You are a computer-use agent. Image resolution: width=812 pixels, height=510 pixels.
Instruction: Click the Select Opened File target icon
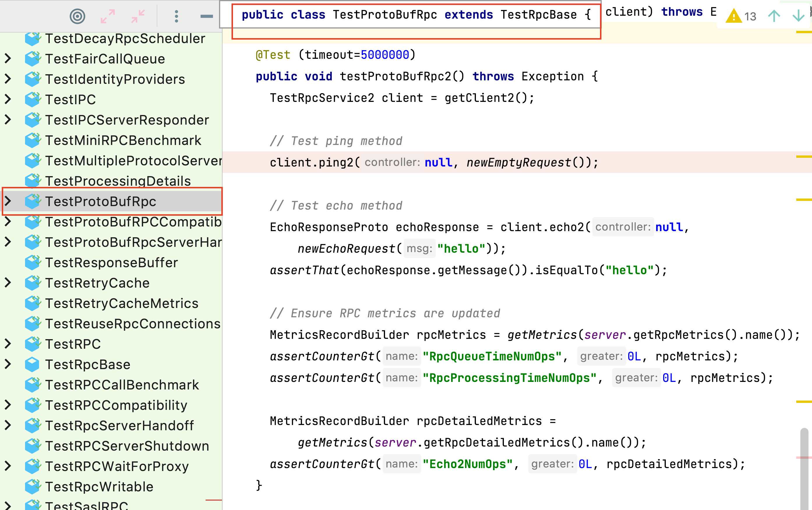click(x=77, y=16)
